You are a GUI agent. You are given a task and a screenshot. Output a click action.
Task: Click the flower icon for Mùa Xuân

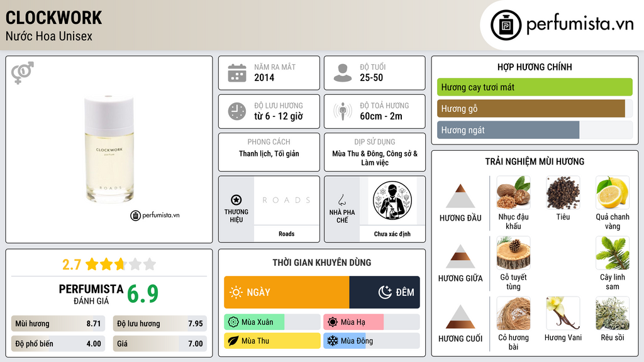point(233,322)
